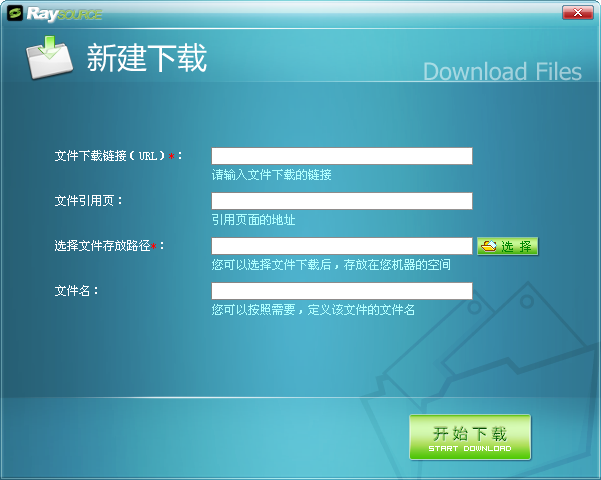Image resolution: width=601 pixels, height=480 pixels.
Task: Focus the file download URL input field
Action: coord(341,156)
